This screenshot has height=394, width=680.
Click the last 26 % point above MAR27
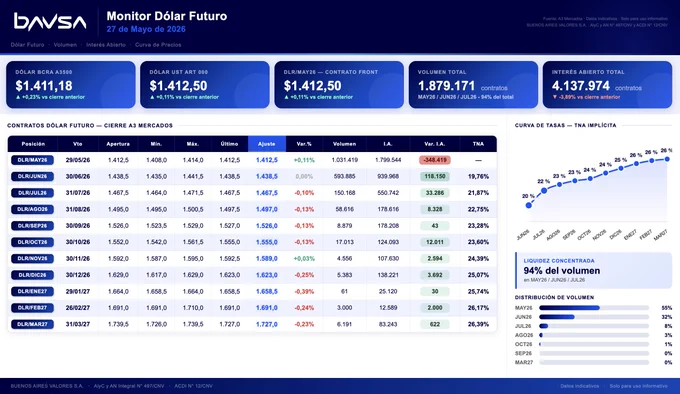coord(667,159)
